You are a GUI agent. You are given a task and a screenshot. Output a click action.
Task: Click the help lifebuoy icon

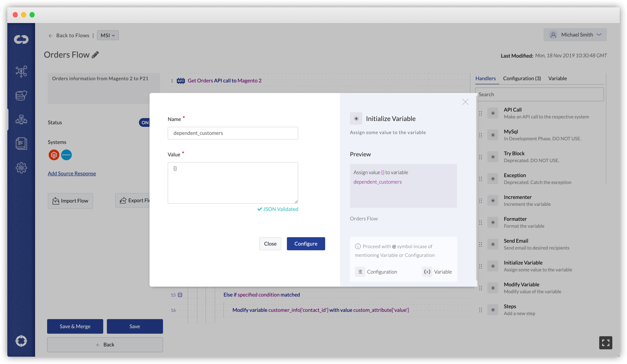click(21, 341)
